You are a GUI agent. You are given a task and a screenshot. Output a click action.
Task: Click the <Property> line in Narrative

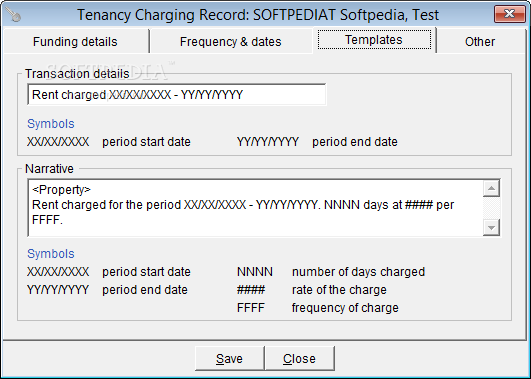coord(61,190)
